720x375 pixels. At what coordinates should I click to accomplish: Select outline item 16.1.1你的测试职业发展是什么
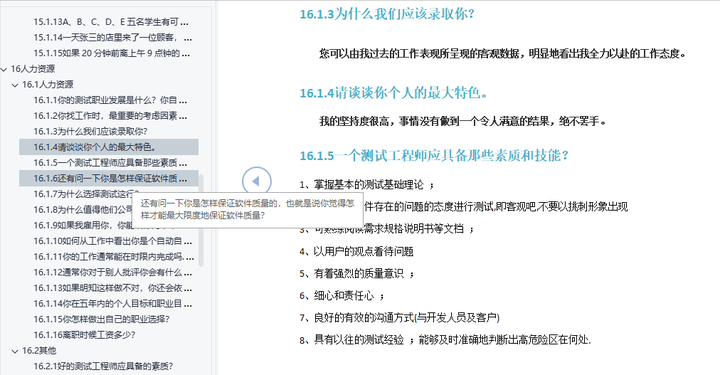[110, 100]
